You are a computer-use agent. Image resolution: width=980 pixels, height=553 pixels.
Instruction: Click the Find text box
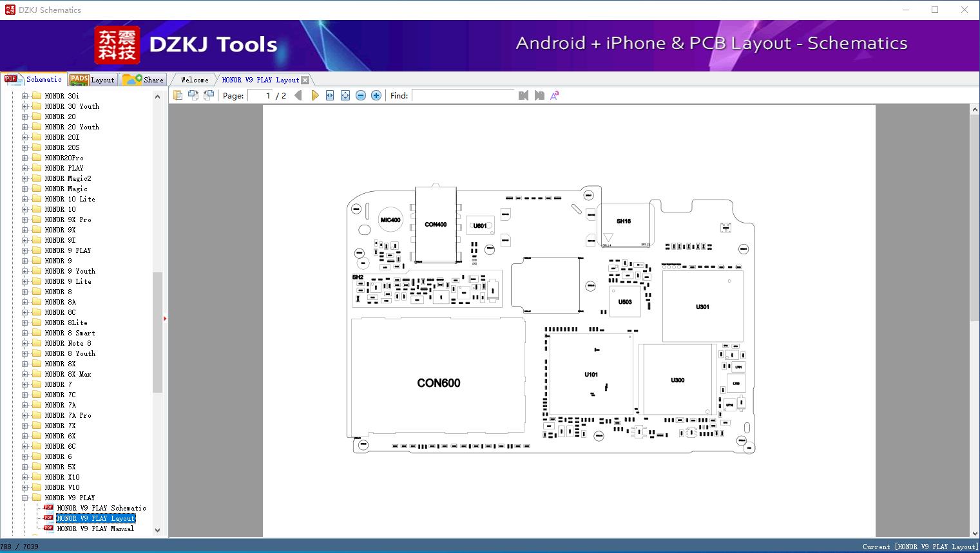(x=463, y=95)
